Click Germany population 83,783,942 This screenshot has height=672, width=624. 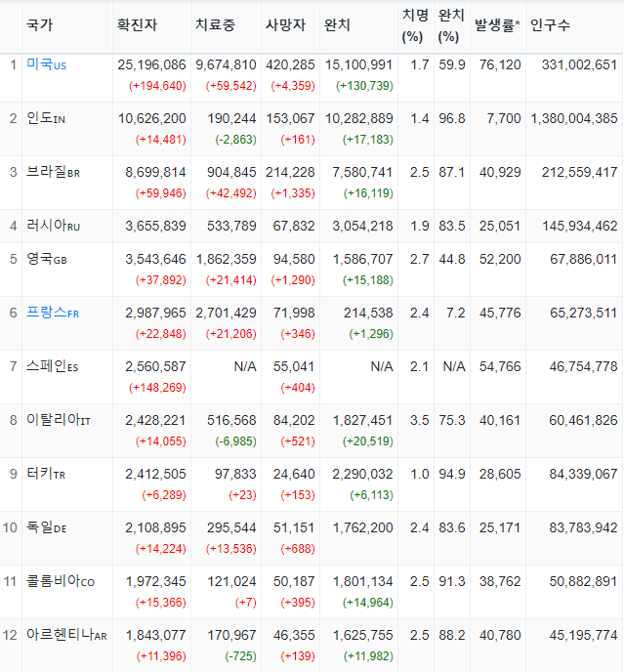583,527
